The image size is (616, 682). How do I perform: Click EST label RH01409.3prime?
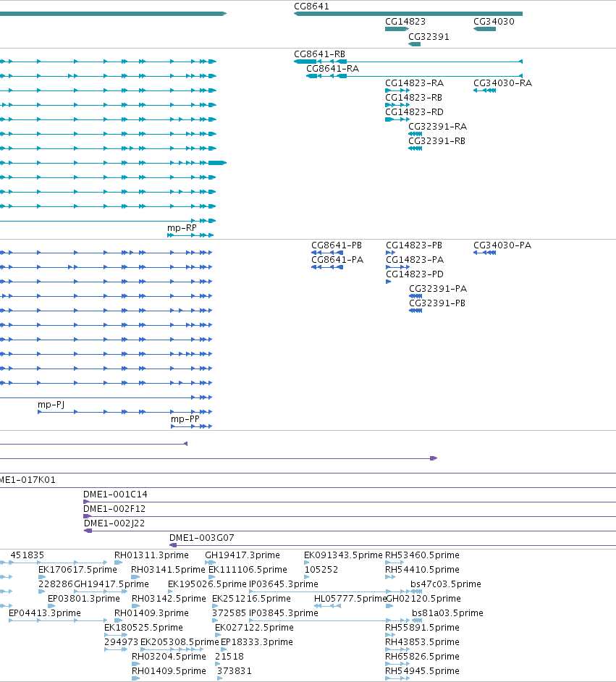click(151, 613)
